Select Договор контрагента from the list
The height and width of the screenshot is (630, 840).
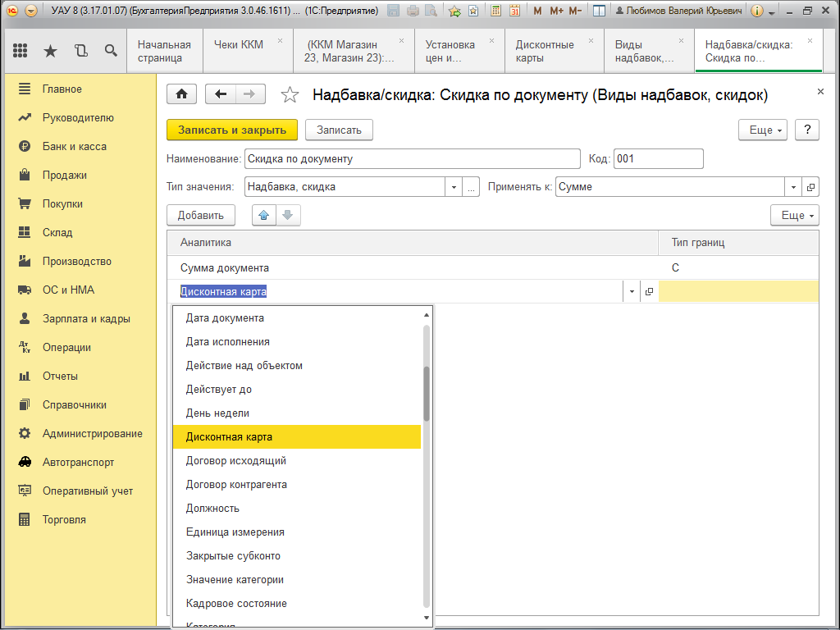pos(236,485)
